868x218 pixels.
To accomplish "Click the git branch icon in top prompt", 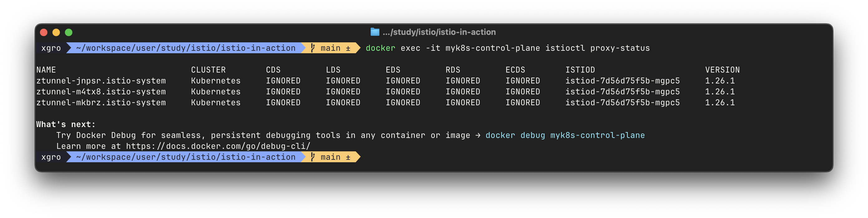I will 313,48.
